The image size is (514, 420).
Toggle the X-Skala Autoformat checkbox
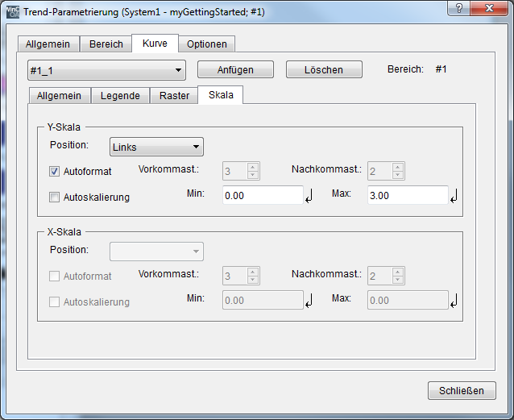click(54, 276)
